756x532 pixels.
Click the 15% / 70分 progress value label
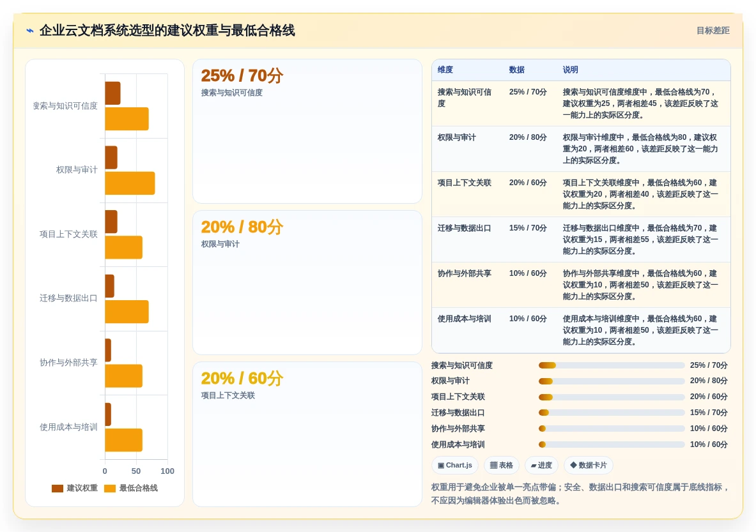(x=708, y=413)
